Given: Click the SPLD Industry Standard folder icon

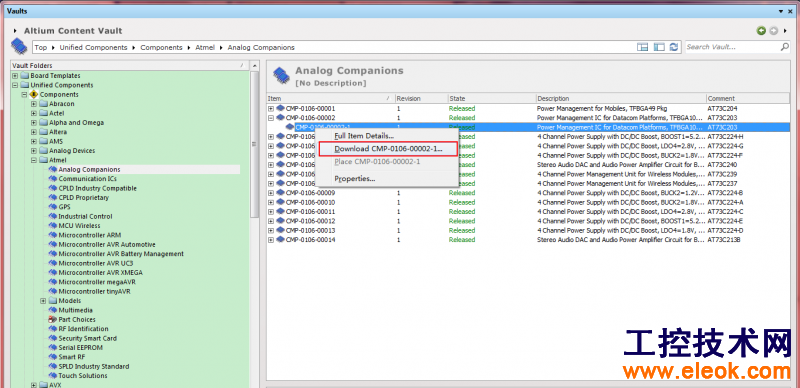Looking at the screenshot, I should (53, 367).
